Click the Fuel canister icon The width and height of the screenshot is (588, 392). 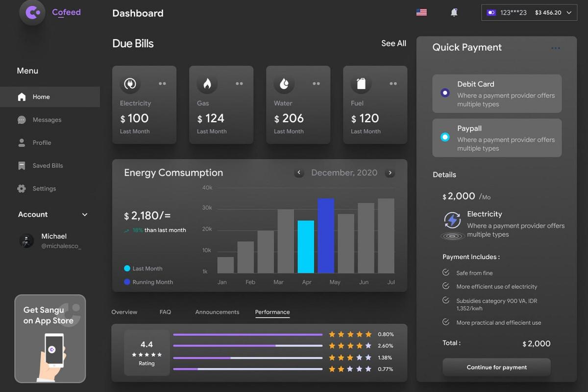pyautogui.click(x=361, y=84)
